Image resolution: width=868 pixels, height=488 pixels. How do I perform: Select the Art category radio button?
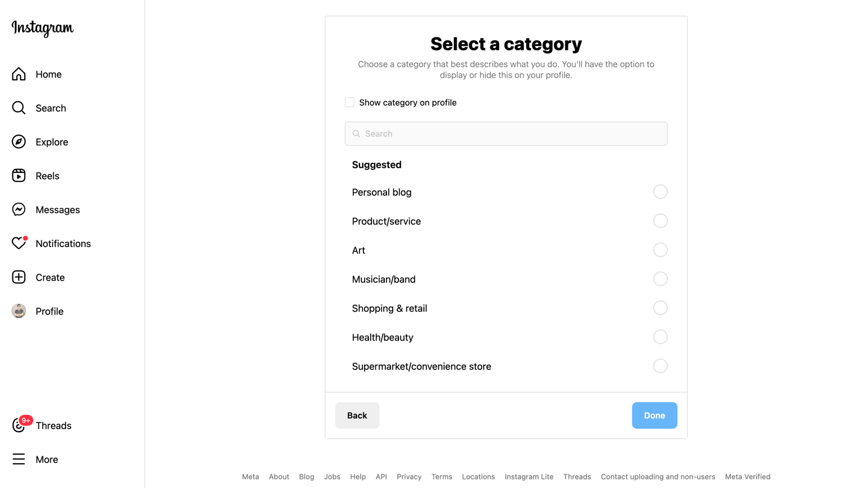tap(660, 250)
